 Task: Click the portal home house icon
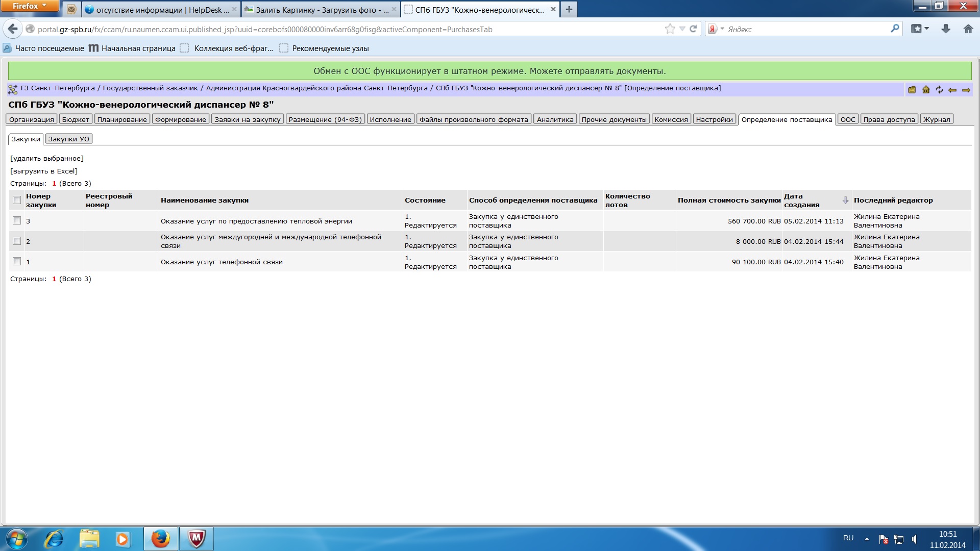pyautogui.click(x=926, y=90)
